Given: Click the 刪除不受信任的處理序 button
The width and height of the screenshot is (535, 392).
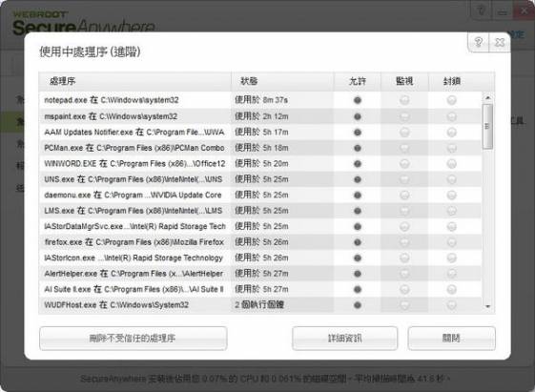Looking at the screenshot, I should point(134,338).
